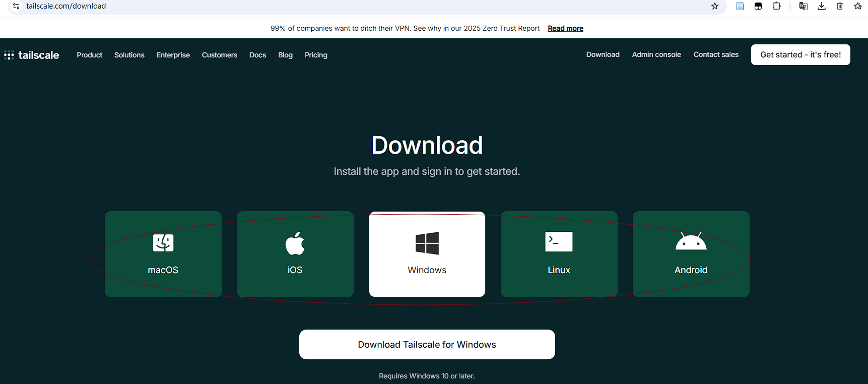Go to Enterprise in the navigation bar
This screenshot has height=384, width=868.
pyautogui.click(x=173, y=55)
